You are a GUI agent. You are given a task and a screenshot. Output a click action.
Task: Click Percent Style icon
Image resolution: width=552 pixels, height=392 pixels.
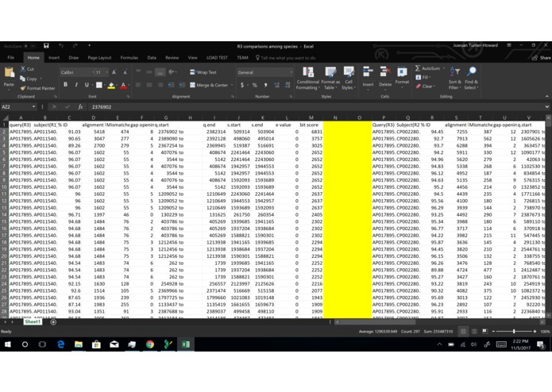pos(254,85)
